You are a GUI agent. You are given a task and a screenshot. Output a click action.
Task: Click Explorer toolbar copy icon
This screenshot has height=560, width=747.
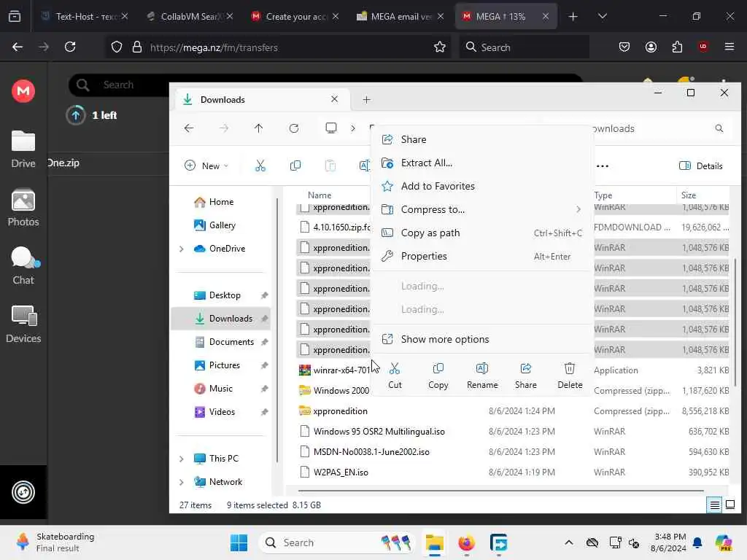pos(295,166)
